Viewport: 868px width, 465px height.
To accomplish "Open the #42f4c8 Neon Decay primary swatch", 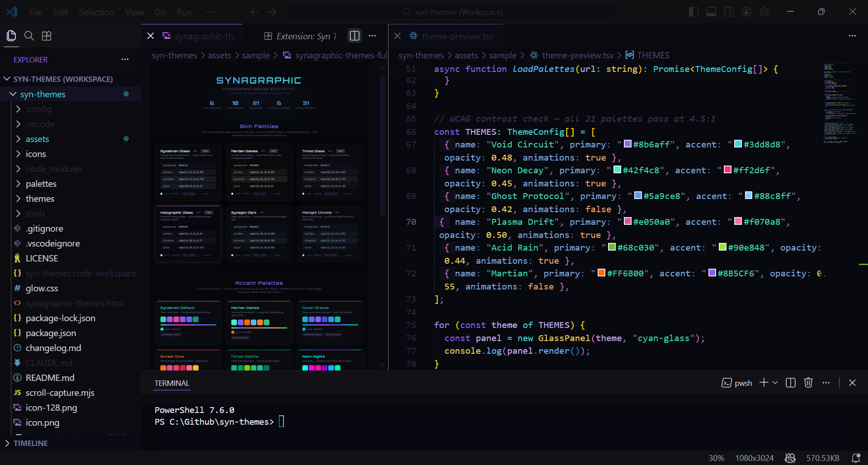I will point(617,170).
